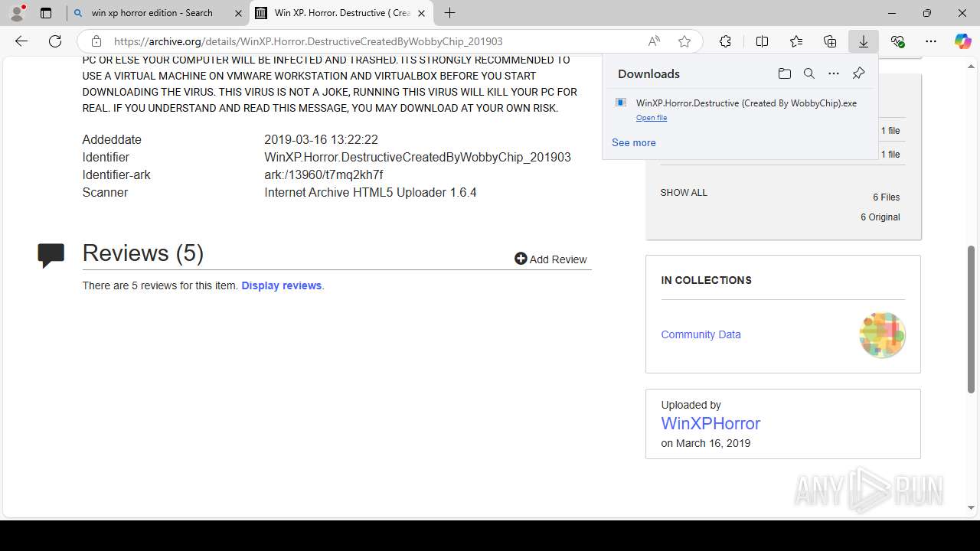
Task: Open the browser profile icon
Action: point(17,13)
